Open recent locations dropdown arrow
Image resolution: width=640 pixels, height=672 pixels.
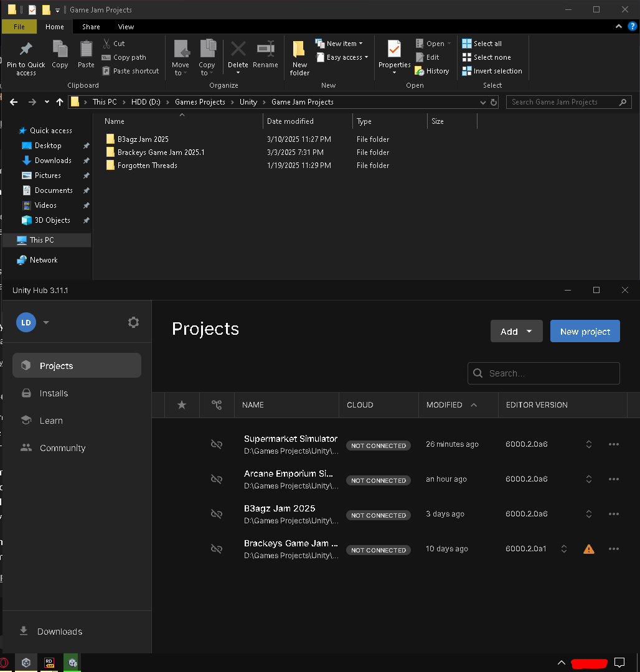[47, 102]
